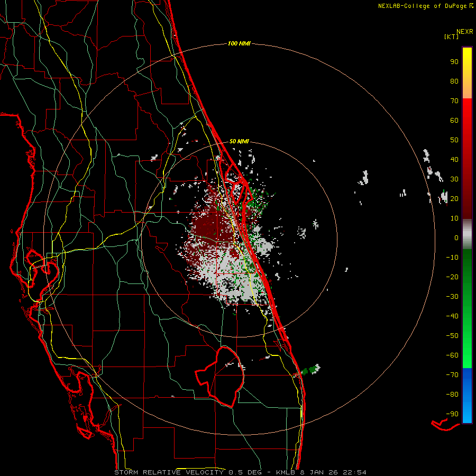The image size is (476, 476).
Task: Select the -90 knot scale label
Action: click(452, 414)
